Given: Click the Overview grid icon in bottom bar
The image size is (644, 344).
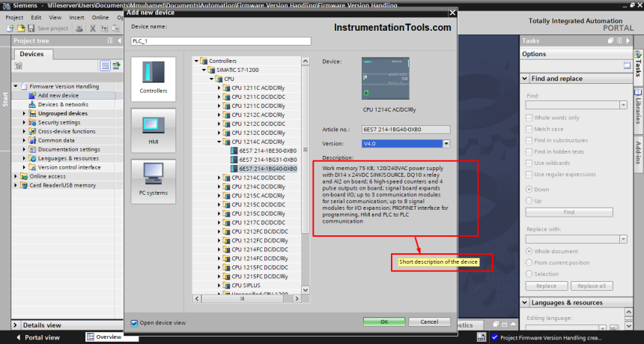Looking at the screenshot, I should pos(91,337).
